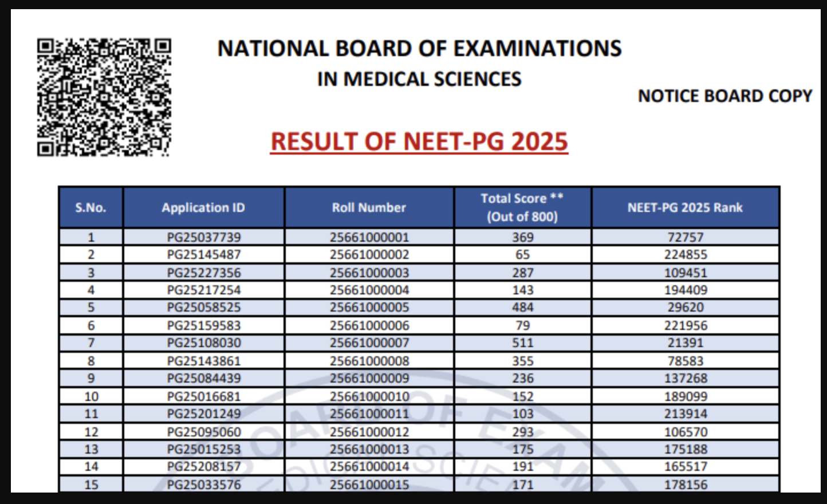Screen dimensions: 827x504
Task: Click Application ID PG25033576
Action: (204, 485)
